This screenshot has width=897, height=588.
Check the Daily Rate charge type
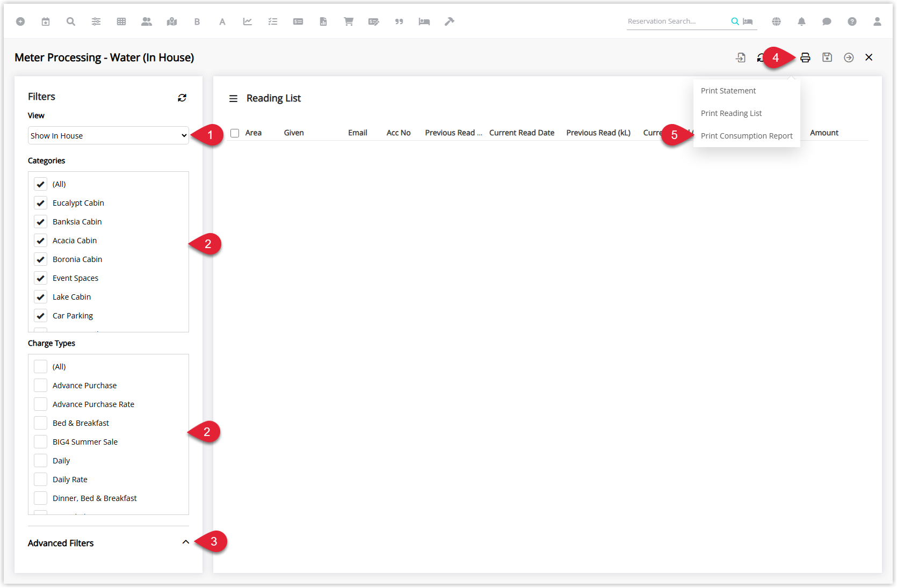(41, 480)
